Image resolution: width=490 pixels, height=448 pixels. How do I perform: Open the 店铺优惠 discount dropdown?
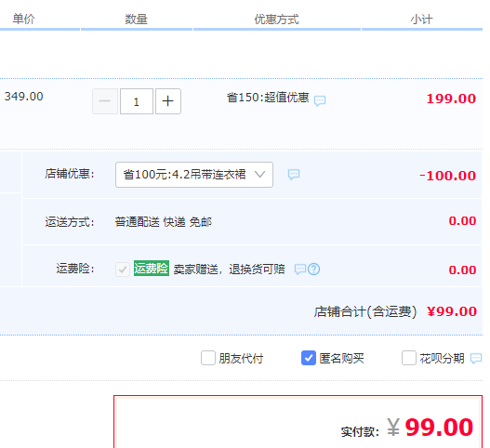pyautogui.click(x=194, y=175)
